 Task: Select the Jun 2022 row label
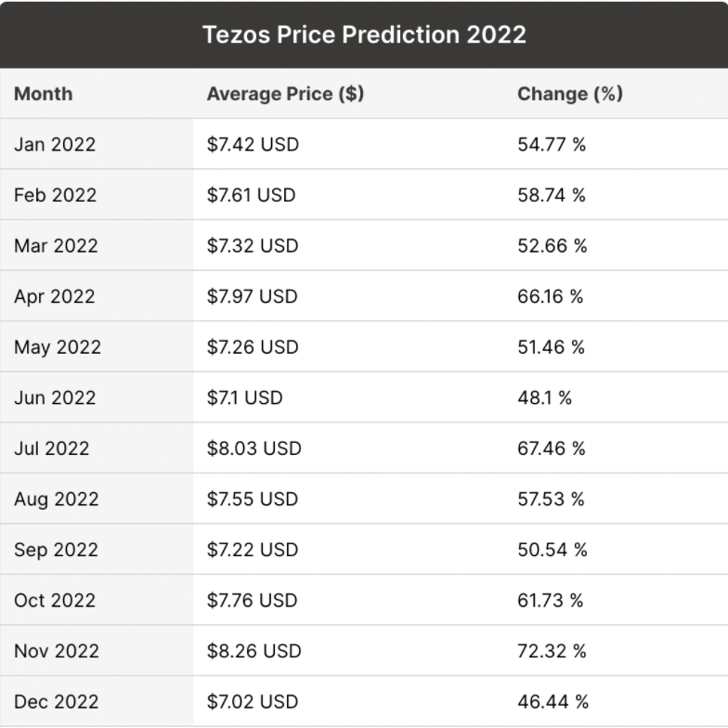click(x=55, y=397)
